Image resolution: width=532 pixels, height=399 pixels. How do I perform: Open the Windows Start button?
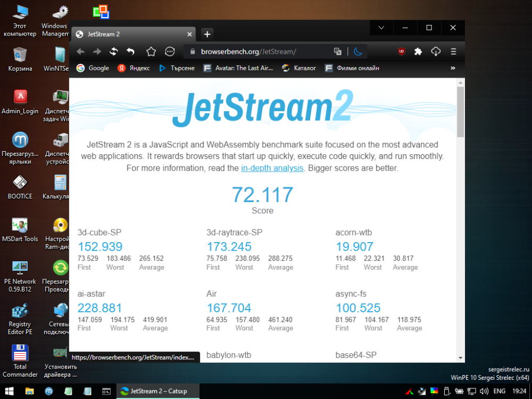pos(9,391)
